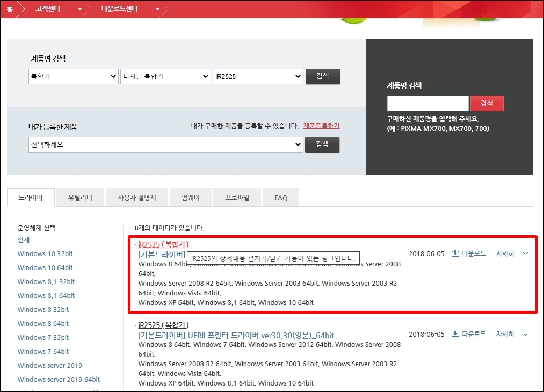Click 2018-06-05 date in first driver row
Viewport: 544px width, 392px height.
tap(426, 253)
